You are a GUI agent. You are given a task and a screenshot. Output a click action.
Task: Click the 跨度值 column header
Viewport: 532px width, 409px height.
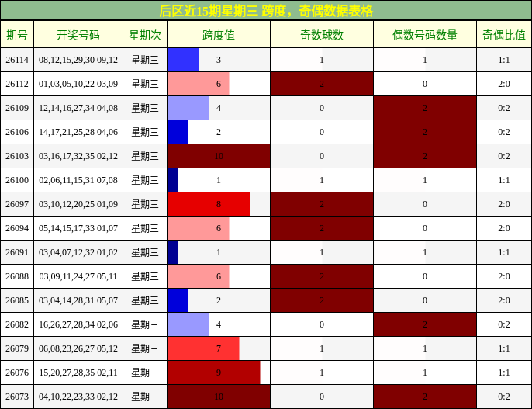(219, 35)
